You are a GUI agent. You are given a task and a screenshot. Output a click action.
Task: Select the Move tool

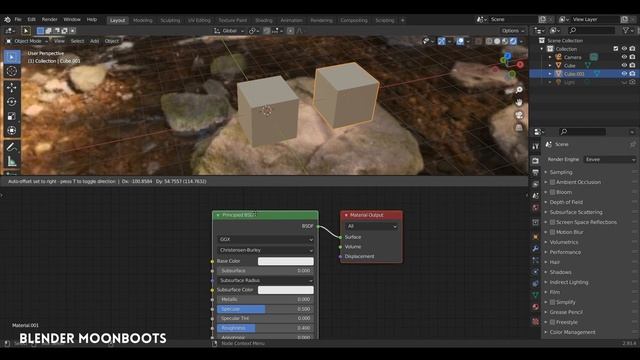[x=12, y=87]
